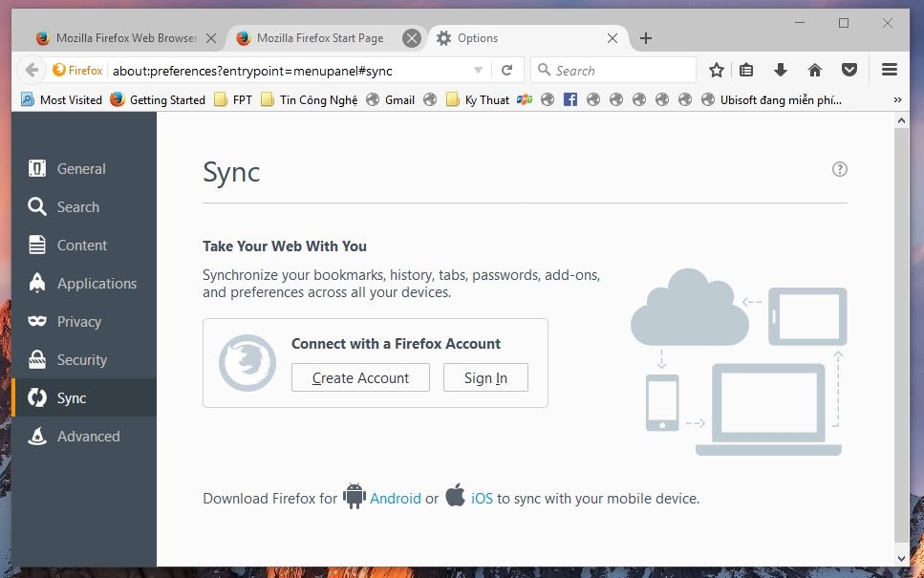Close the Mozilla Firefox Web Browser tab

pyautogui.click(x=211, y=38)
